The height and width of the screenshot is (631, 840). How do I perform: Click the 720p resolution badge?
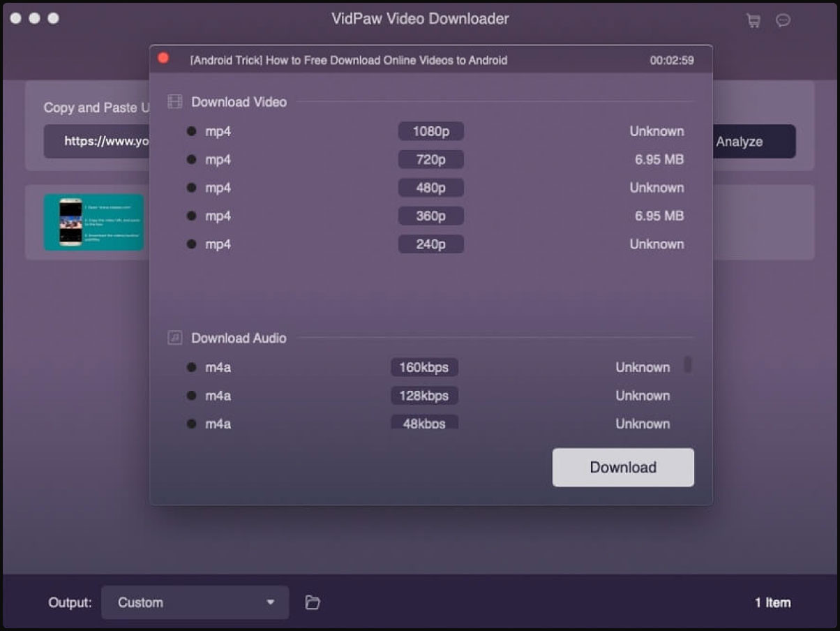pos(430,160)
